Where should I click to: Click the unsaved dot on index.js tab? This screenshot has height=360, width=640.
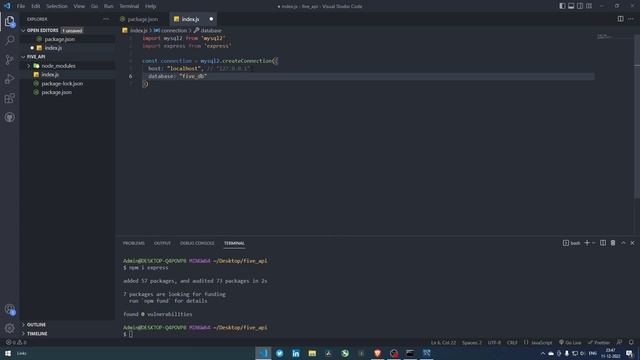click(211, 19)
